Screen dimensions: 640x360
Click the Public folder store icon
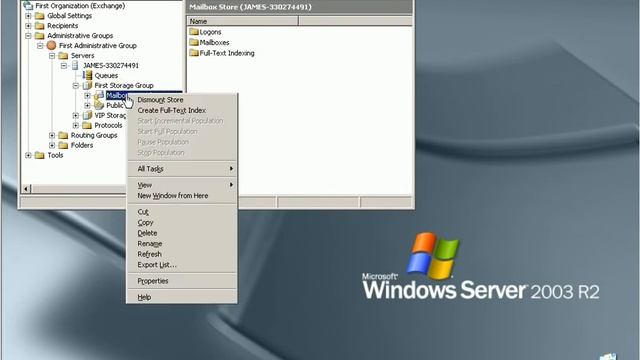99,105
